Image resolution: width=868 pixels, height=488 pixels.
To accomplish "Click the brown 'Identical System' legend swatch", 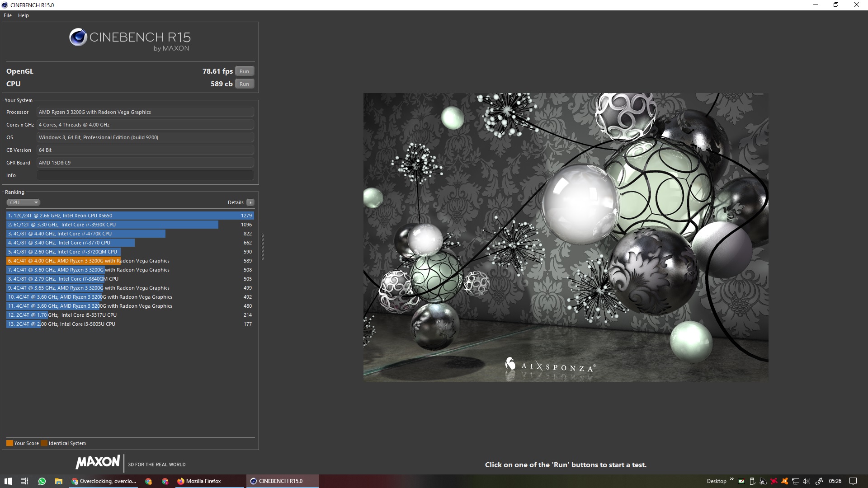I will (44, 443).
